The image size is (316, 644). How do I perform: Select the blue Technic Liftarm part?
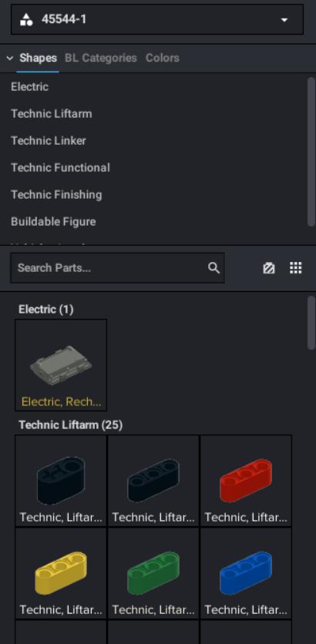pyautogui.click(x=246, y=573)
